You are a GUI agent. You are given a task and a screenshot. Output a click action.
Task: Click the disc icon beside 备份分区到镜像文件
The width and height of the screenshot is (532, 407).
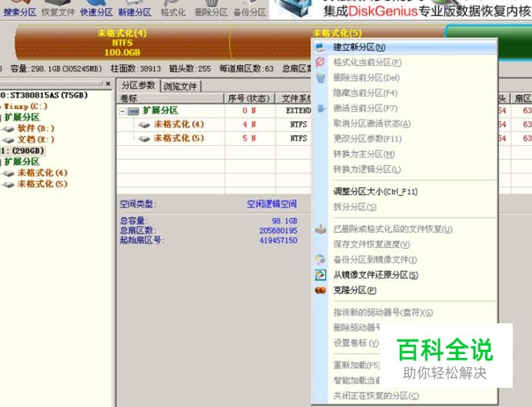click(320, 260)
